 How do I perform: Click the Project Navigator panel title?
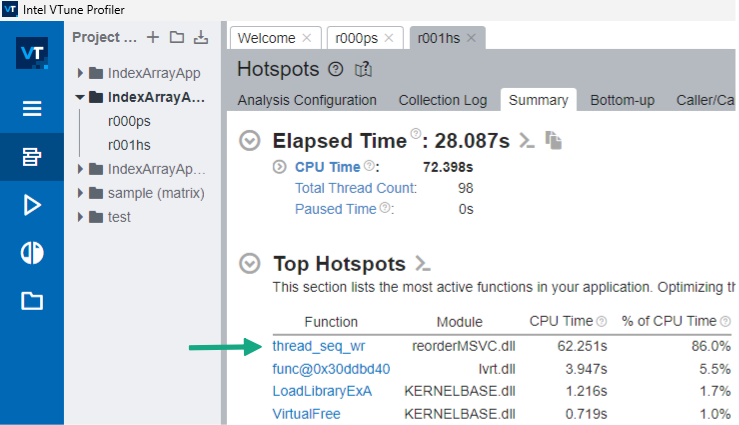coord(104,37)
